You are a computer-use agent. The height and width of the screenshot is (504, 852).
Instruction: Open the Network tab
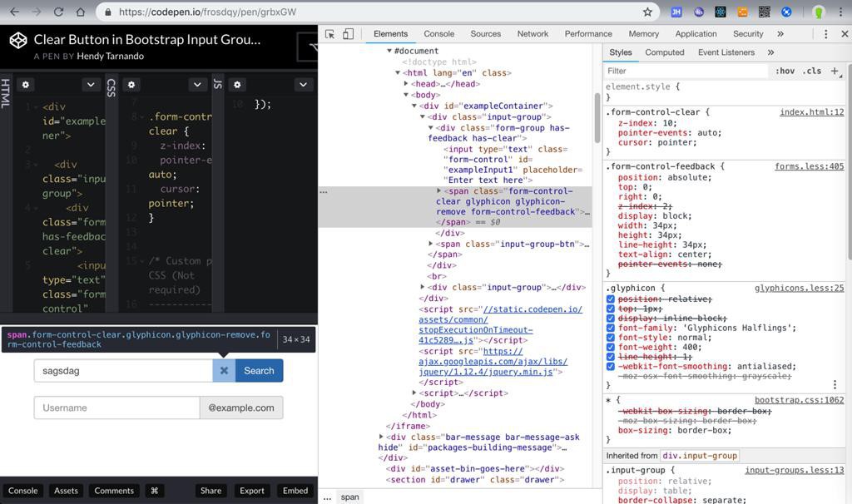coord(532,33)
